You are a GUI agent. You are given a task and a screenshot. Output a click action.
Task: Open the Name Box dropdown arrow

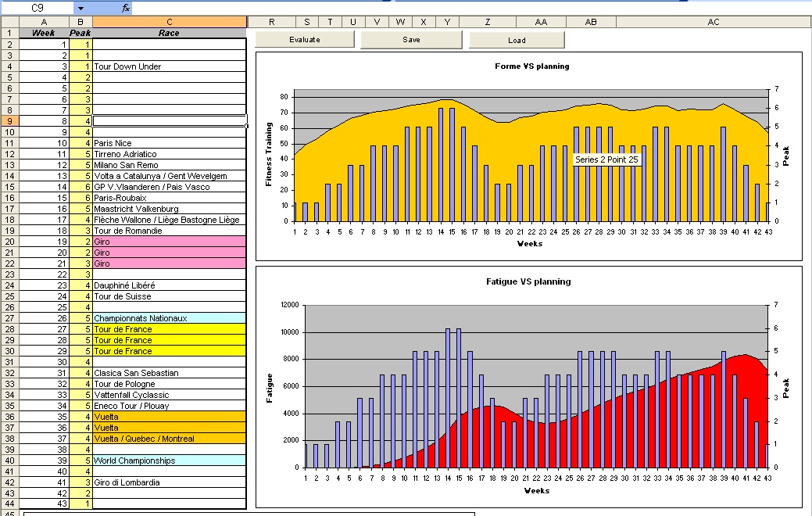[x=82, y=8]
